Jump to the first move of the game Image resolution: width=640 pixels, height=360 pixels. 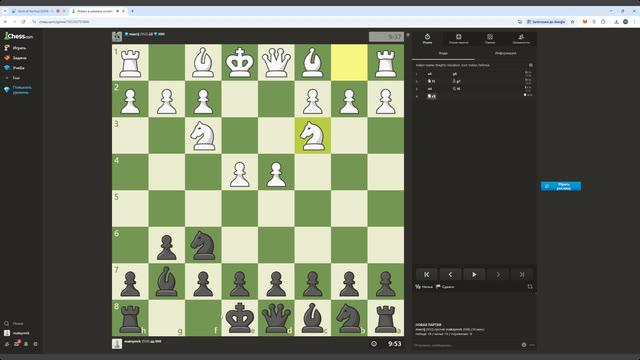[427, 275]
